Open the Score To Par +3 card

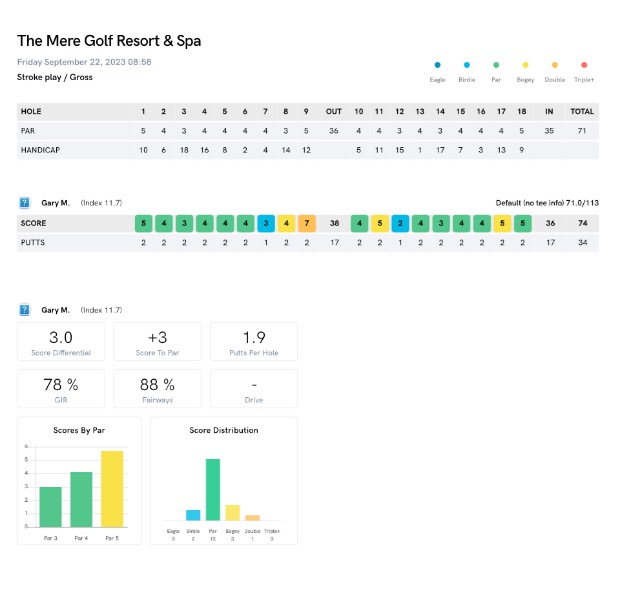[157, 342]
